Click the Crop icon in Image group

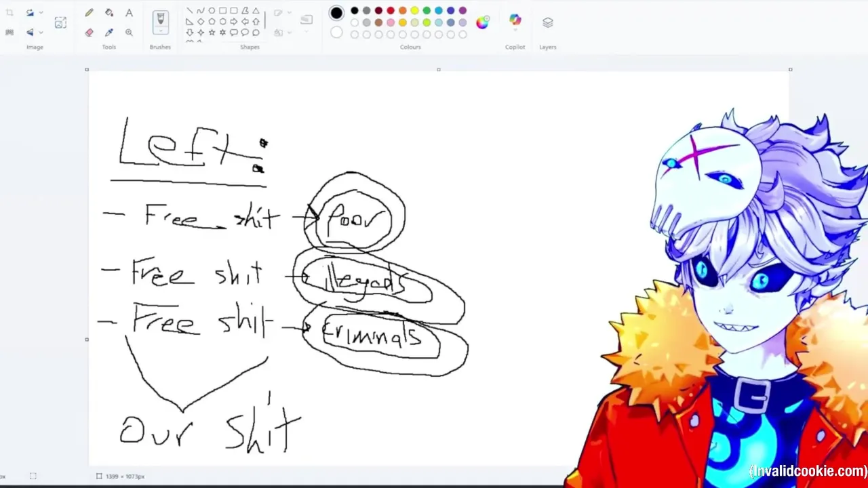pyautogui.click(x=9, y=13)
